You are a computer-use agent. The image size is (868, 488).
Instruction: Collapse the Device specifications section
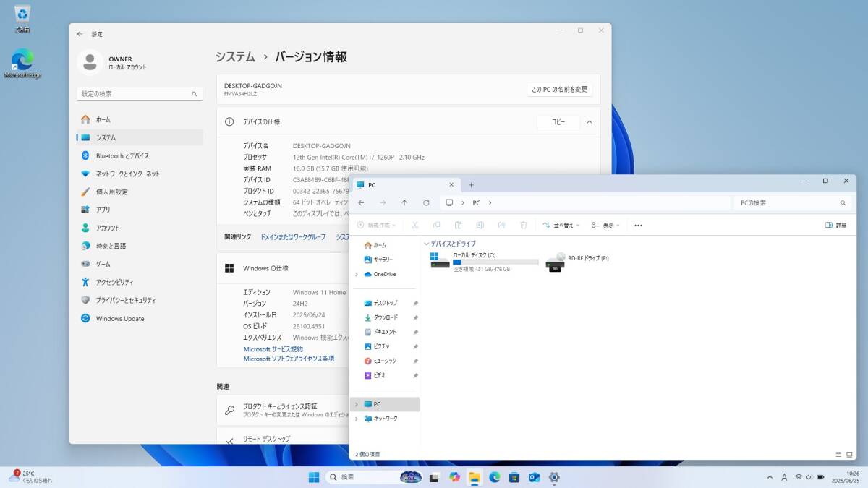(590, 122)
